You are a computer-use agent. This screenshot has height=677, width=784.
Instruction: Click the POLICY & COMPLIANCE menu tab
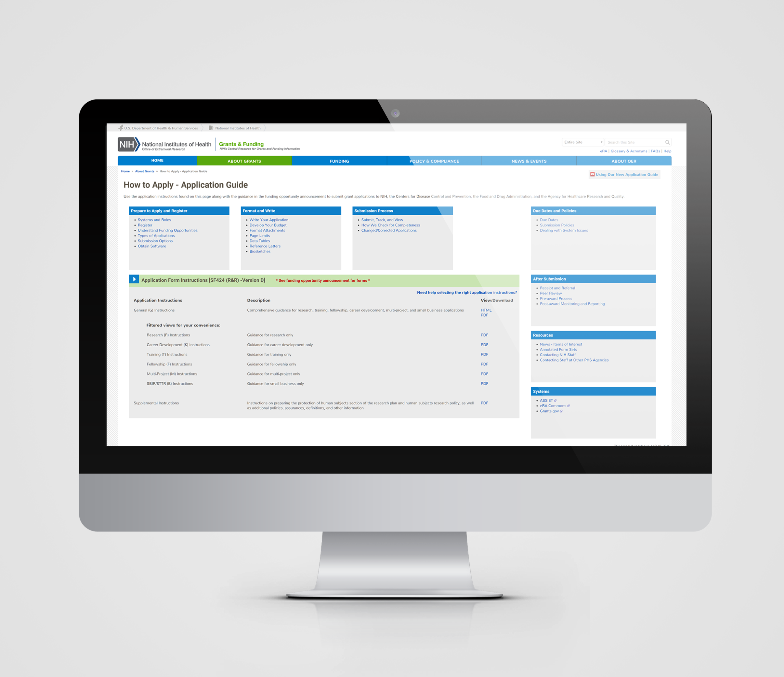pyautogui.click(x=435, y=159)
